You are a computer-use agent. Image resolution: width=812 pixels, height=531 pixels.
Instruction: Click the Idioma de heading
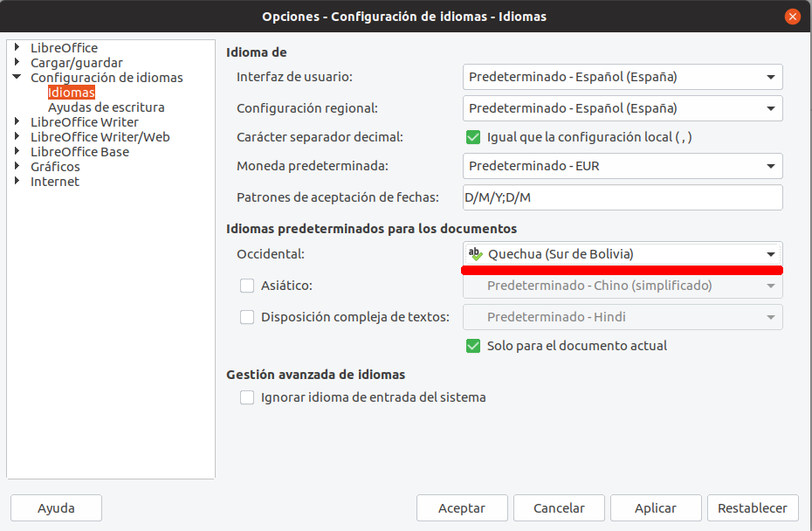coord(257,52)
